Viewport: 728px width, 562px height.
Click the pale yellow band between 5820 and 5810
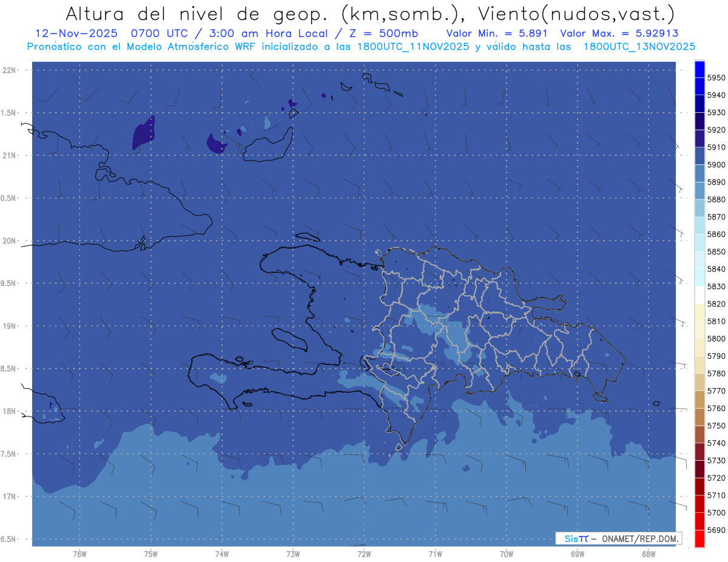tap(699, 312)
